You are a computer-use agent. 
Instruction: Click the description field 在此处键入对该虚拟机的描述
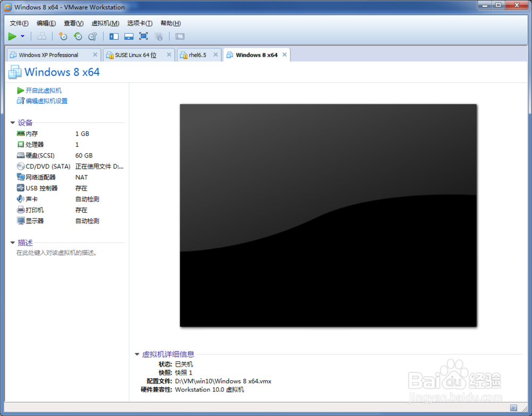57,253
